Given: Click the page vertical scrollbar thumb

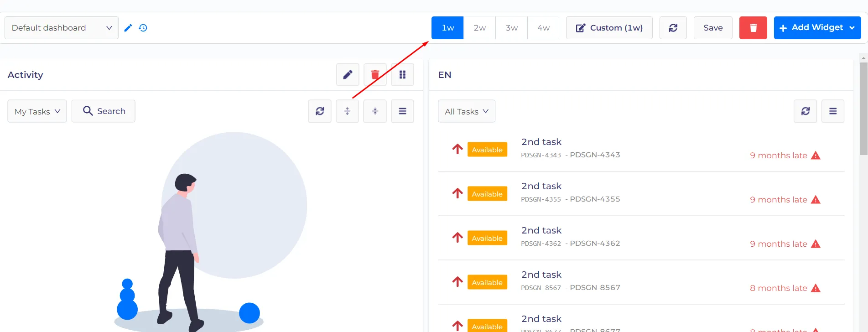Looking at the screenshot, I should point(863,109).
